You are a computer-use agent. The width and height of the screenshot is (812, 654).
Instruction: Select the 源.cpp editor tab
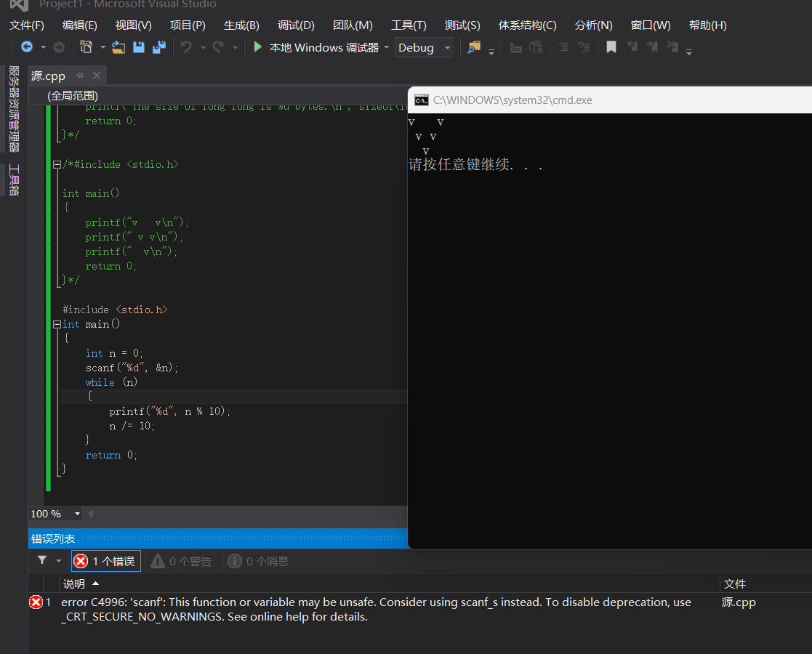(48, 76)
